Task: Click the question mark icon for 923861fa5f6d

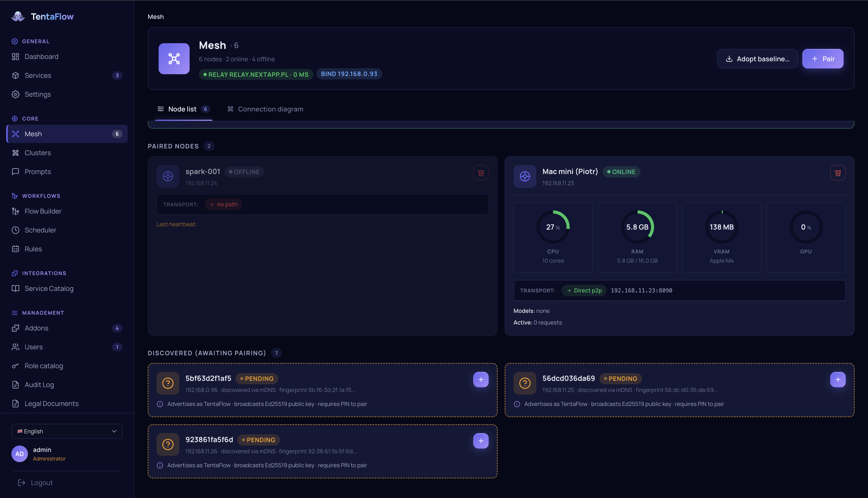Action: coord(168,444)
